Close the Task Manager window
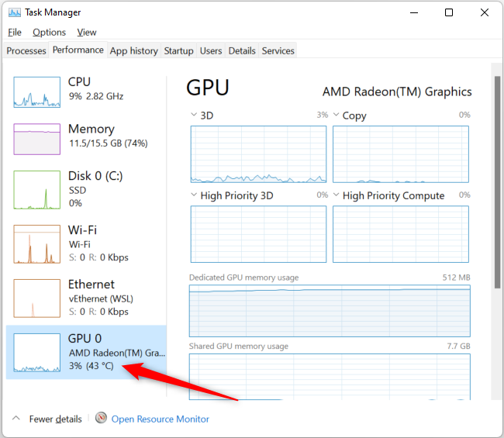Image resolution: width=504 pixels, height=438 pixels. pos(485,13)
